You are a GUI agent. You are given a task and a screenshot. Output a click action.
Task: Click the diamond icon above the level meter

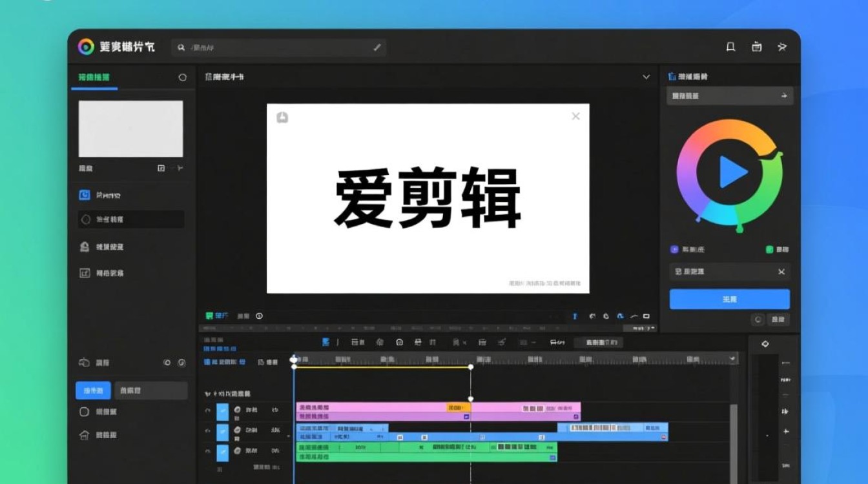(765, 344)
